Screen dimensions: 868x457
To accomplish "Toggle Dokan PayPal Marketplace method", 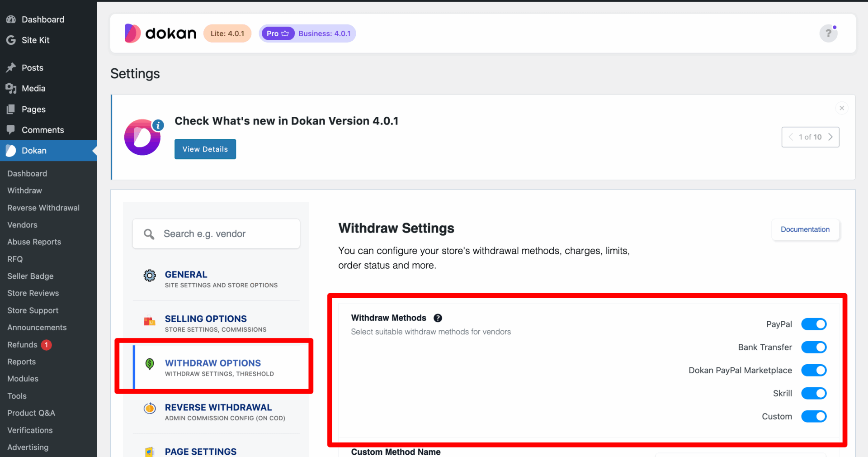I will tap(814, 371).
